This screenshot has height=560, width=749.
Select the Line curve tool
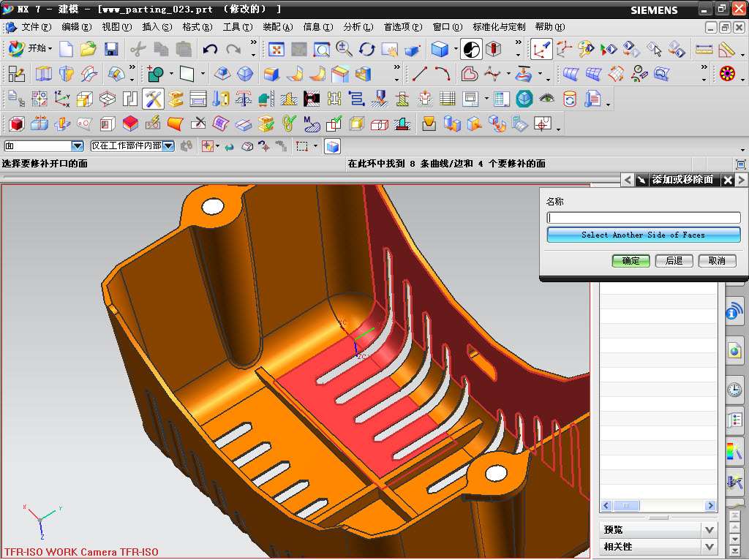pyautogui.click(x=419, y=74)
